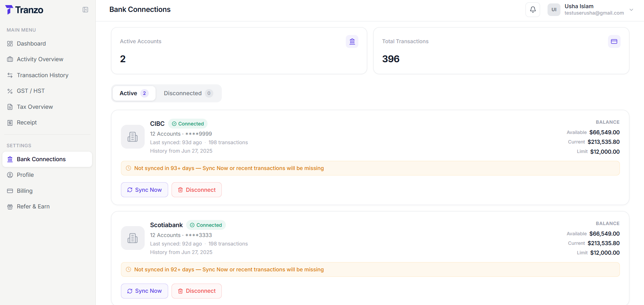
Task: Click the Billing card icon
Action: pos(10,191)
